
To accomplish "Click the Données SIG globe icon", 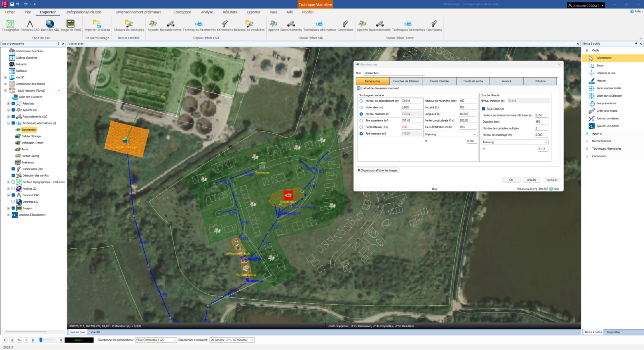I will pos(50,24).
